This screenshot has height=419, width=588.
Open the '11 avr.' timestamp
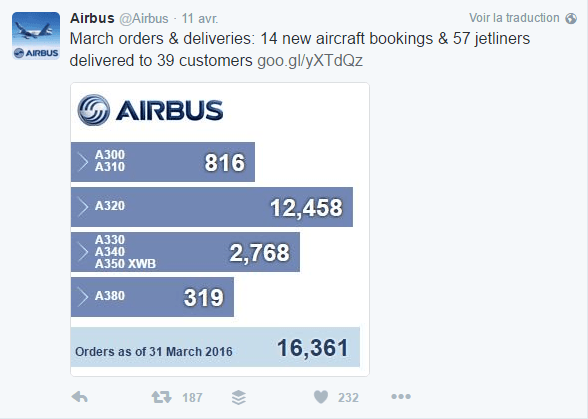click(x=200, y=19)
